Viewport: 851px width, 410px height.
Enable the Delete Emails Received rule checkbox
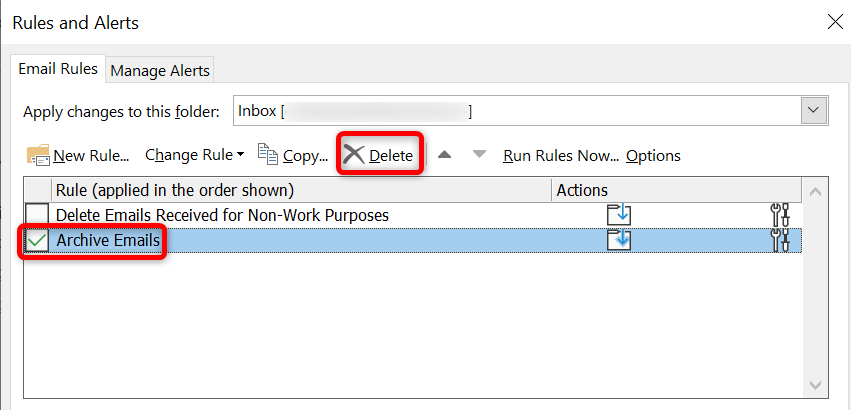click(37, 214)
